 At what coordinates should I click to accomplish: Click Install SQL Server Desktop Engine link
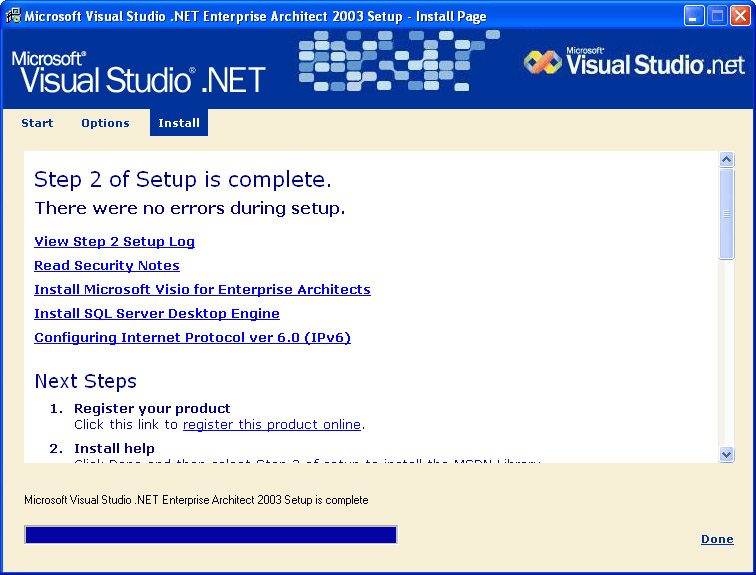coord(157,313)
